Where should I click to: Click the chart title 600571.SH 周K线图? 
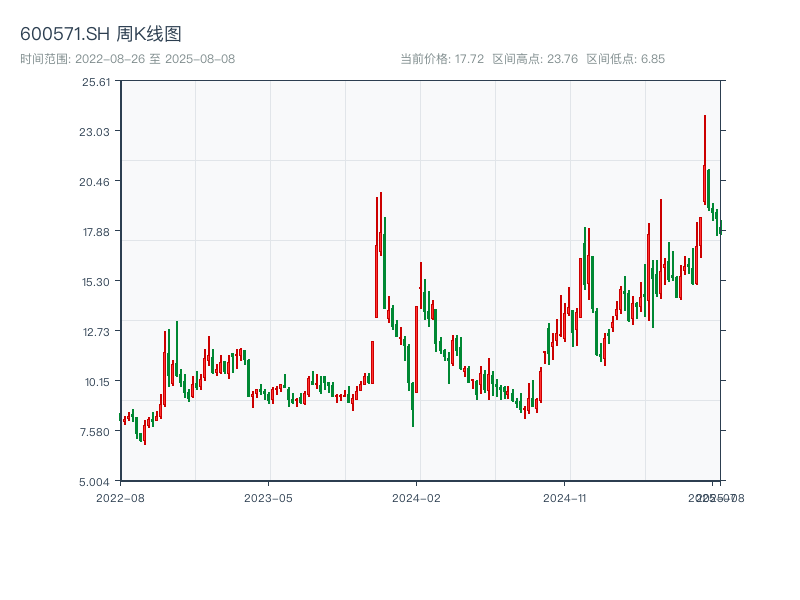[101, 35]
